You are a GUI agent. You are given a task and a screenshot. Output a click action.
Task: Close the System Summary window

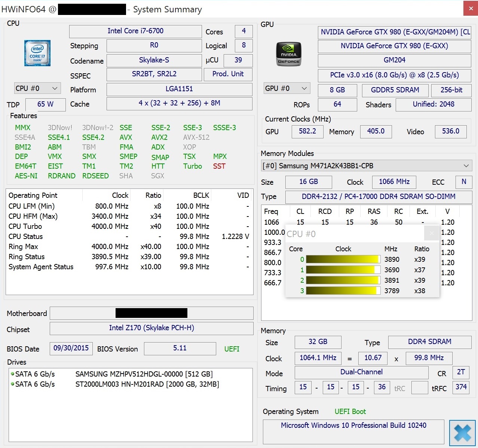tap(471, 8)
